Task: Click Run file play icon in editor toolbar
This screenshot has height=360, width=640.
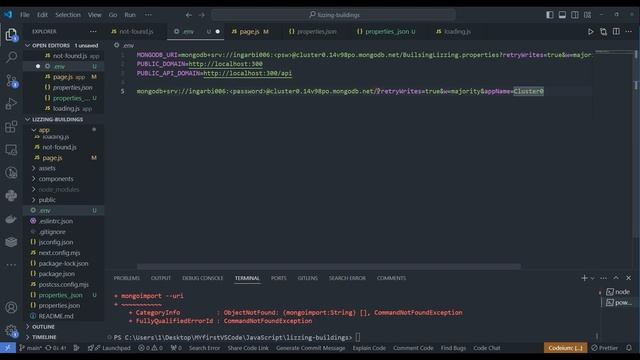Action: coord(591,31)
